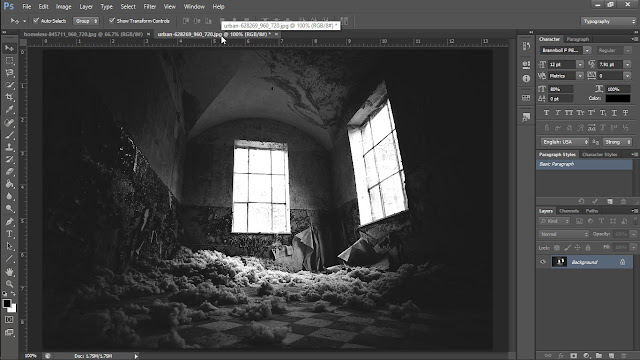Click the background color swatch
Screen dimensions: 640x360
(x=13, y=309)
